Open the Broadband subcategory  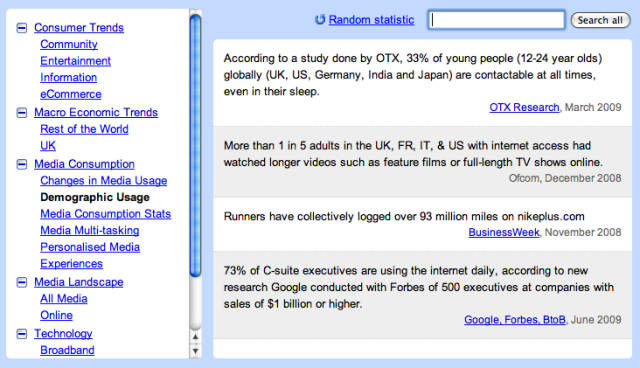[x=67, y=350]
